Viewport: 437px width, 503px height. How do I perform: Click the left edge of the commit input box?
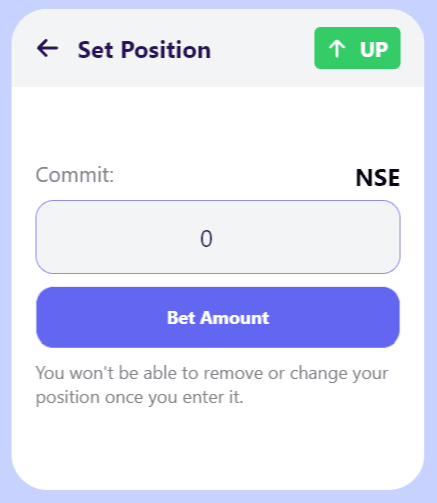[x=41, y=237]
